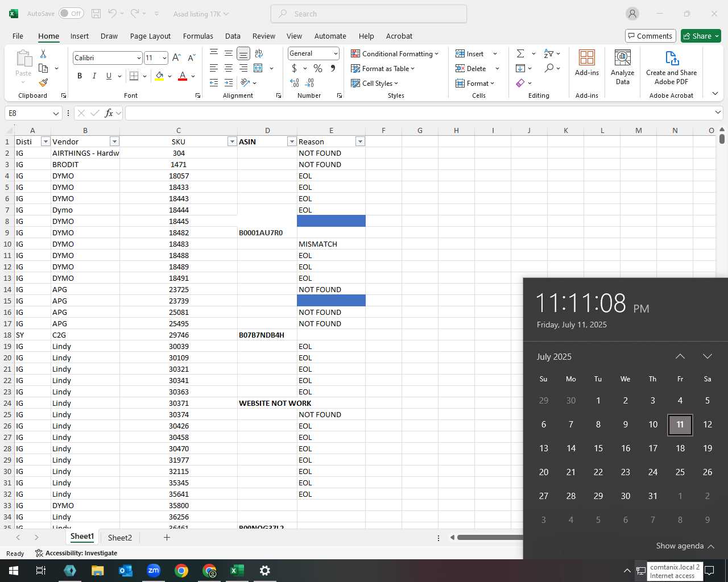Click the Percent Style icon
This screenshot has width=728, height=582.
coord(318,68)
